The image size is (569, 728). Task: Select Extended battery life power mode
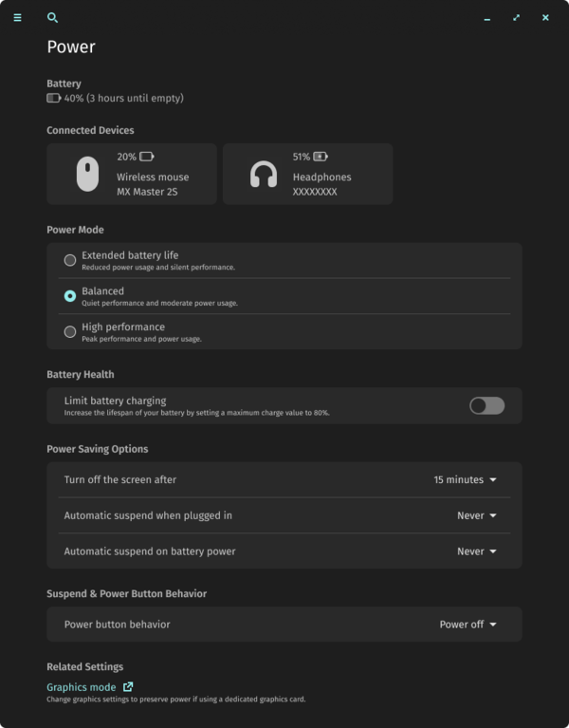coord(70,260)
